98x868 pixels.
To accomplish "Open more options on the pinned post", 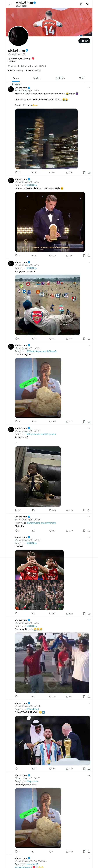I will tap(89, 88).
